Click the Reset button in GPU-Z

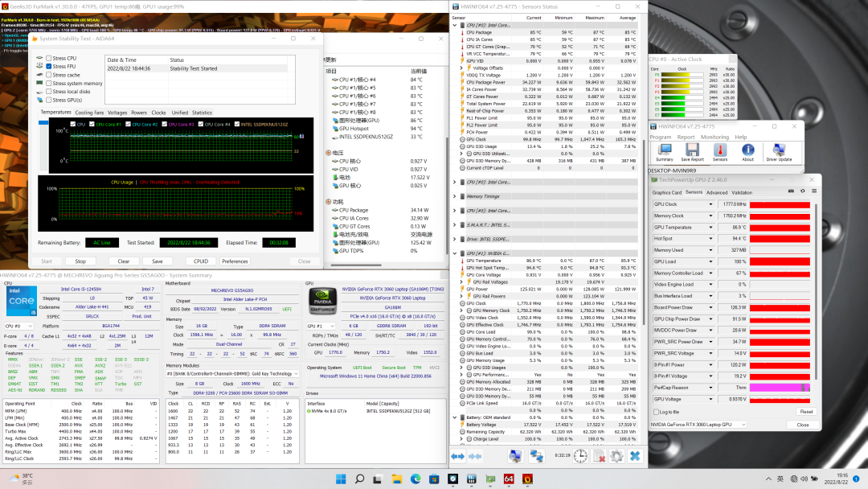coord(805,412)
